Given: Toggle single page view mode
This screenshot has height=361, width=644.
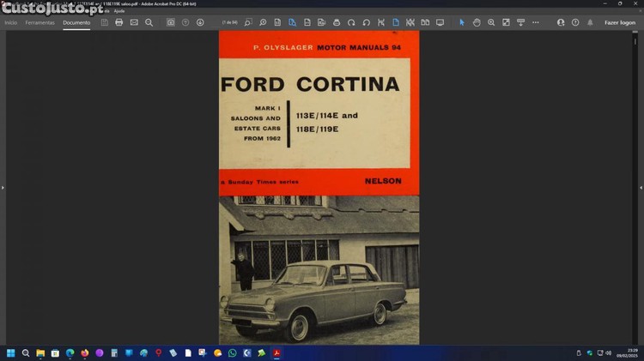Looking at the screenshot, I should point(396,22).
